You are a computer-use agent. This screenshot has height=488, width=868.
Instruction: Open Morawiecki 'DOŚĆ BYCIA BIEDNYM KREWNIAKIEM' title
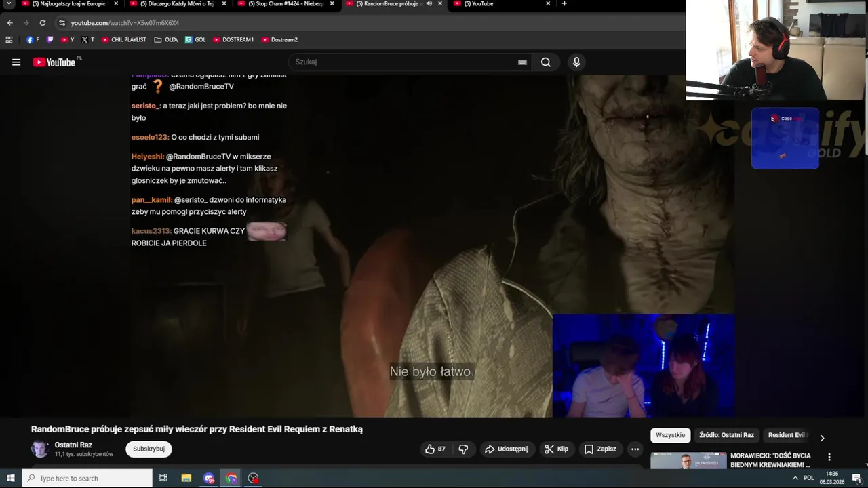click(770, 460)
